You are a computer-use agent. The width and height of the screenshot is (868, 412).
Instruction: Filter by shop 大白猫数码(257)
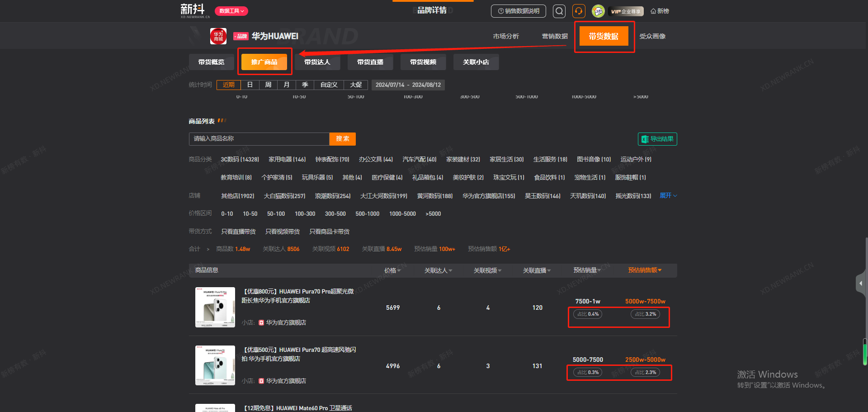tap(284, 196)
